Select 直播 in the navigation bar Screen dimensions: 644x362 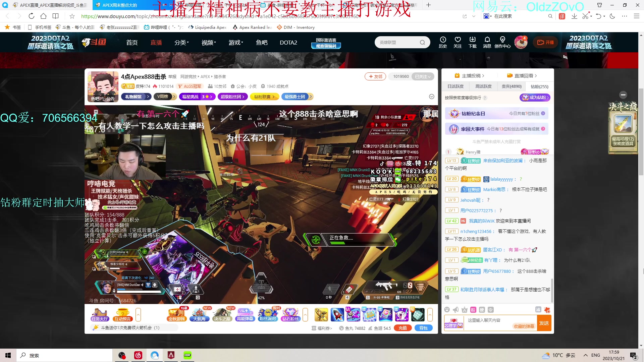(x=156, y=43)
